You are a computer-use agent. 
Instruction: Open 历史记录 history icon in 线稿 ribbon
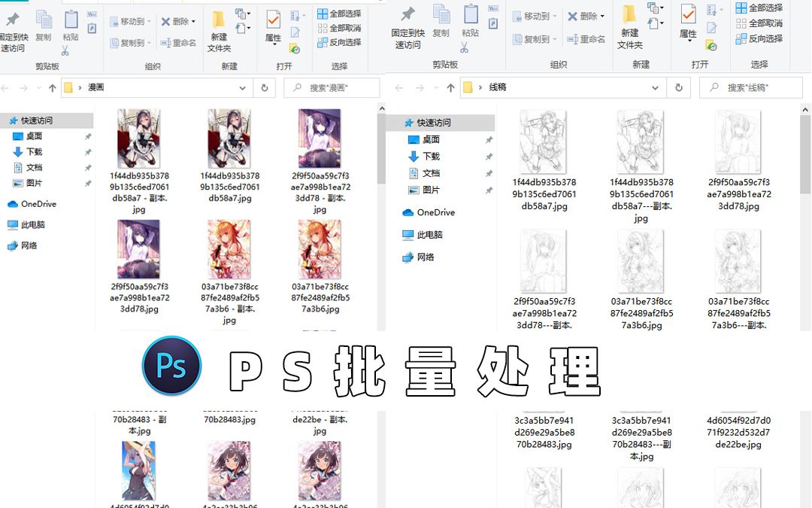click(x=711, y=46)
